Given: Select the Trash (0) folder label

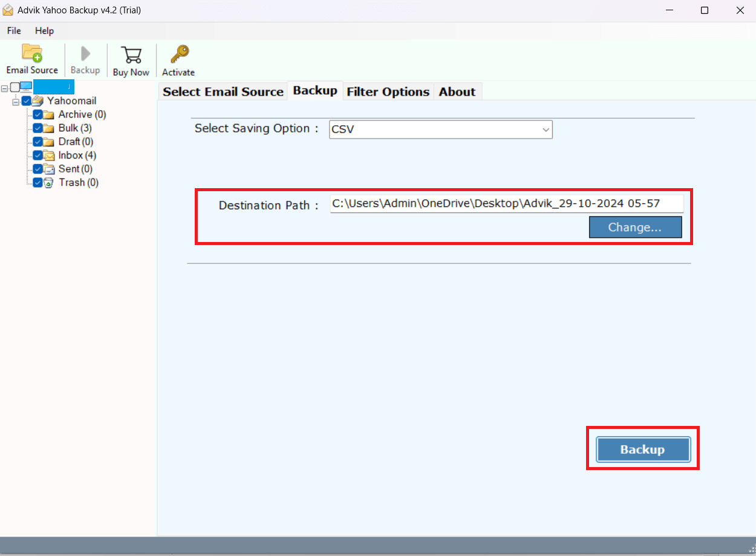Looking at the screenshot, I should 79,183.
